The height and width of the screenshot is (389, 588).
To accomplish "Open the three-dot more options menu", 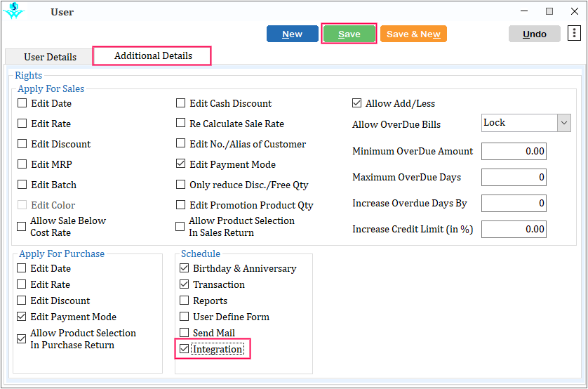I will pyautogui.click(x=574, y=33).
